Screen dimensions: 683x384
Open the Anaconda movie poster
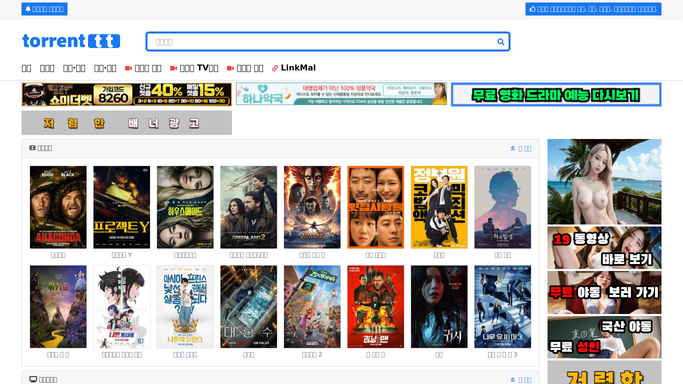58,207
